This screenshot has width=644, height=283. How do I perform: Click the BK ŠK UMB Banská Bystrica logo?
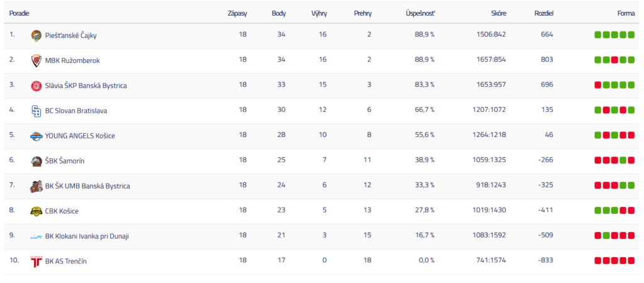coord(36,186)
